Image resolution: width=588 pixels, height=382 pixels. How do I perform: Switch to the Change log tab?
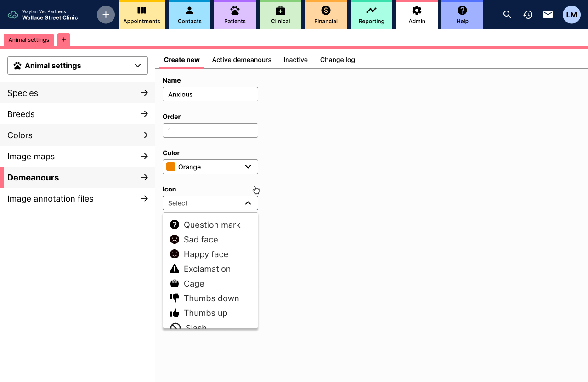[338, 60]
